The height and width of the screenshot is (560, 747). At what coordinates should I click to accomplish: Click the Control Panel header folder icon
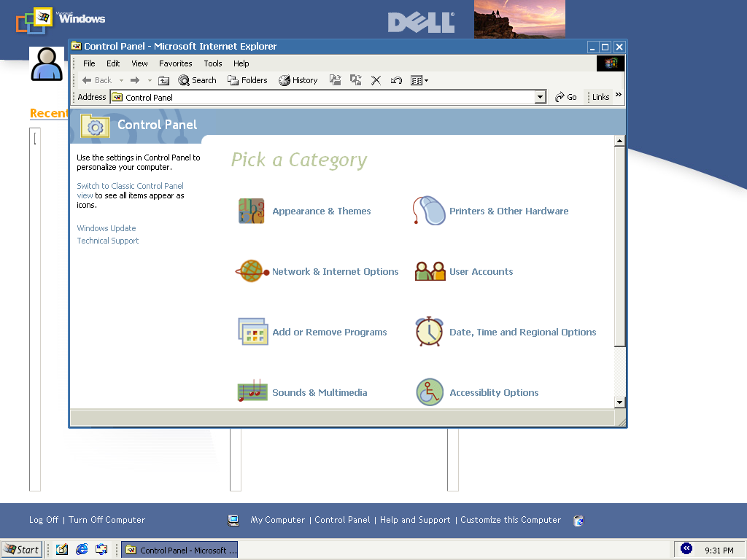point(96,125)
